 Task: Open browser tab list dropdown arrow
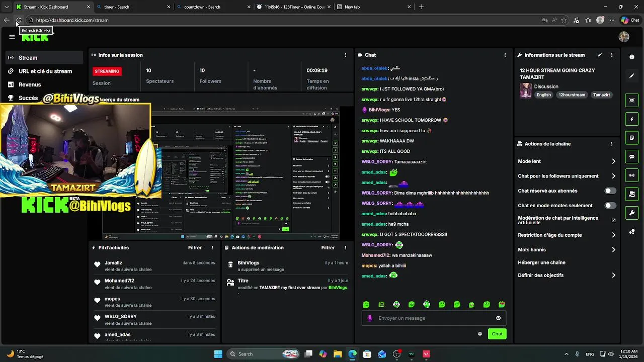[7, 7]
